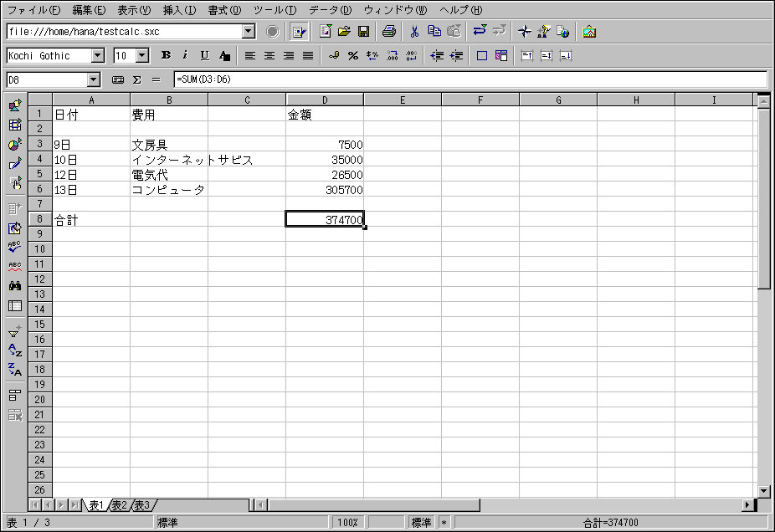Open Find with the binoculars icon
This screenshot has height=532, width=775.
(x=14, y=285)
